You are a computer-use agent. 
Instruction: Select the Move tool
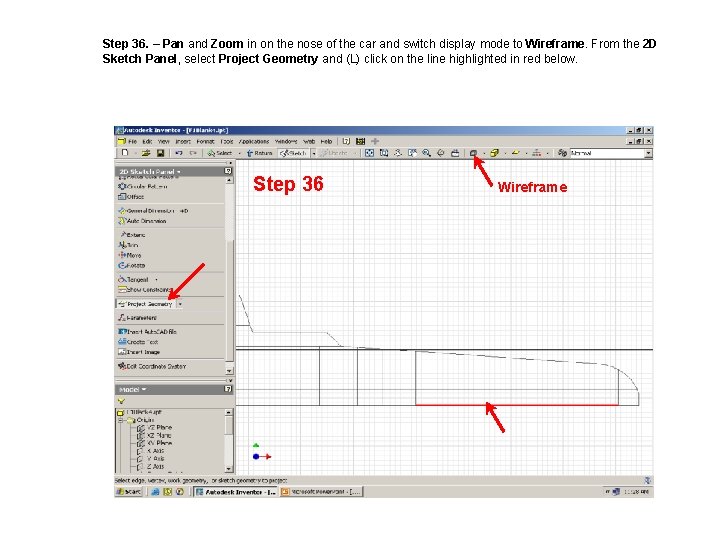click(130, 255)
